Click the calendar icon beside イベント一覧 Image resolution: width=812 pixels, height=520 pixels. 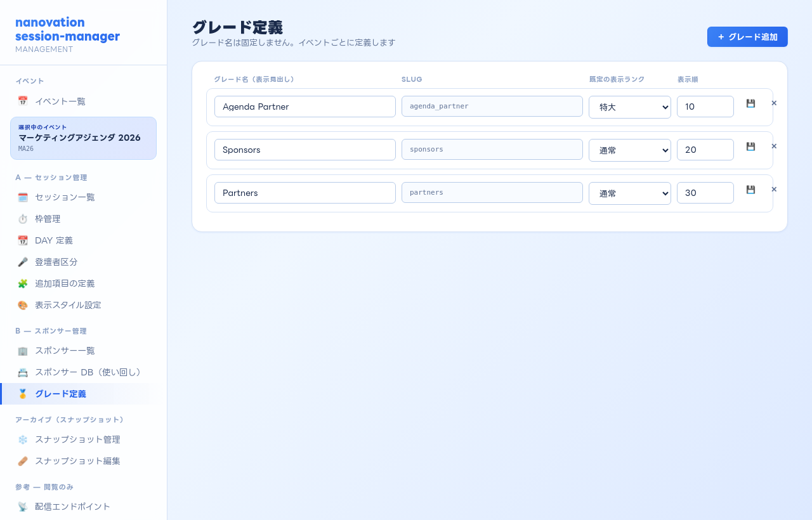[23, 101]
